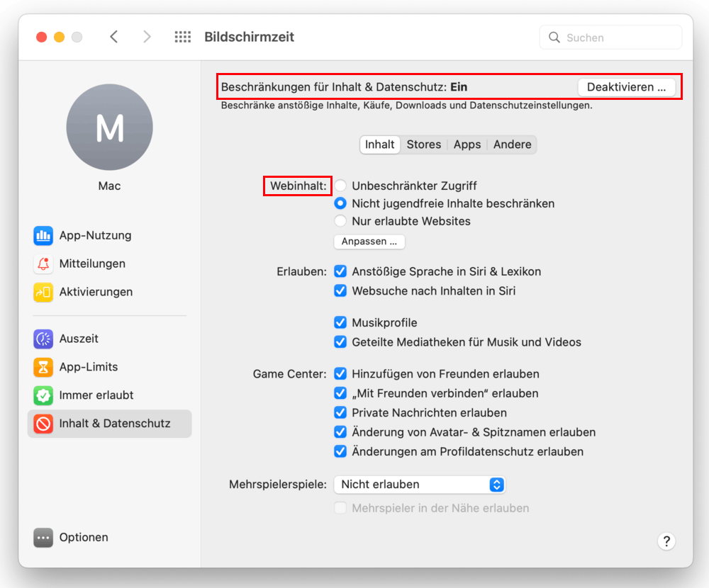
Task: Click the Optionen ellipsis icon
Action: tap(43, 538)
